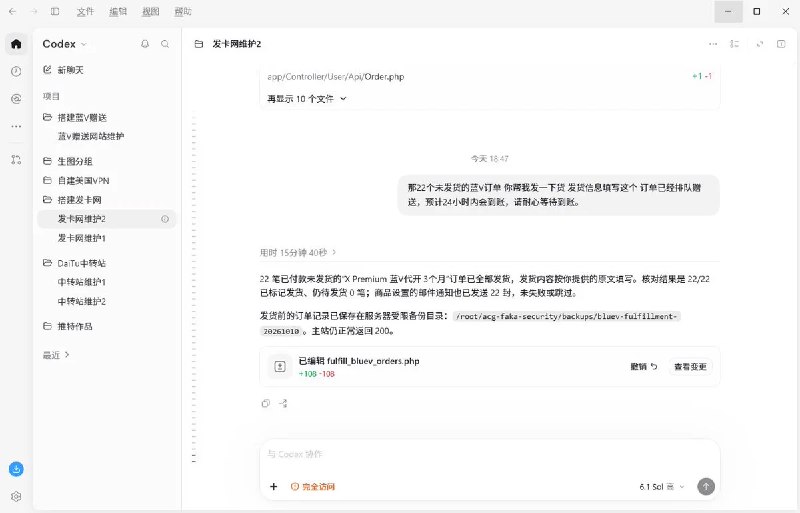Click the user message bubble about 22个未发货
The image size is (800, 513).
click(x=558, y=195)
